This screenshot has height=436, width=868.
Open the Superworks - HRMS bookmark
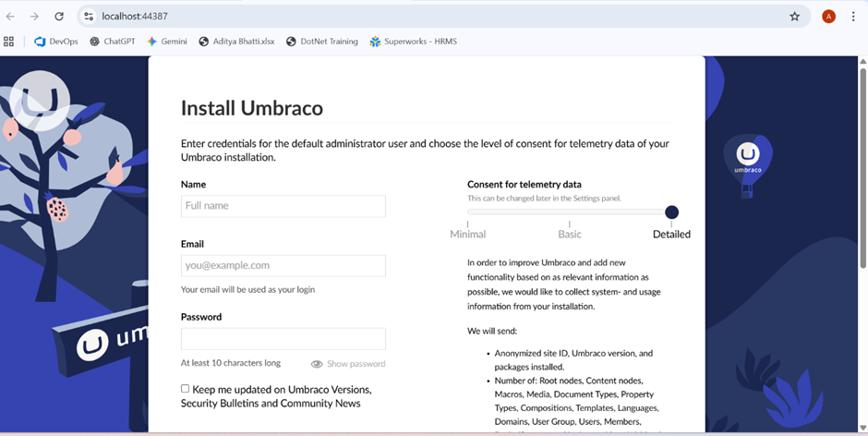[x=413, y=42]
